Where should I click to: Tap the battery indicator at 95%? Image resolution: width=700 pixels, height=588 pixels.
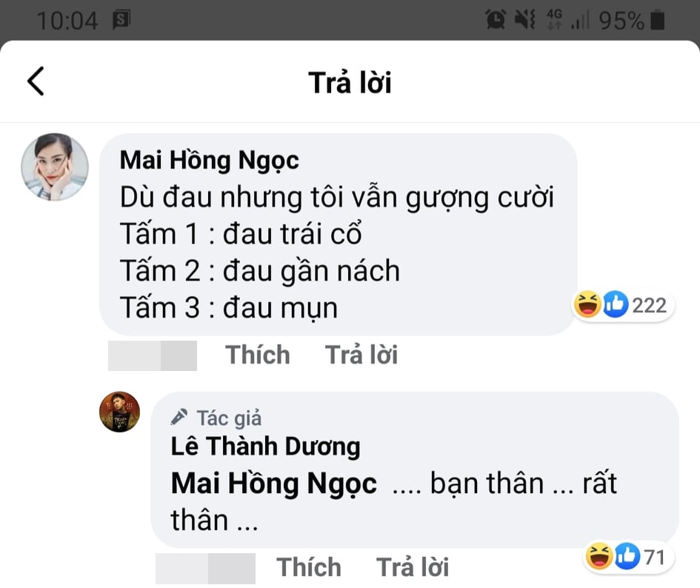(658, 21)
